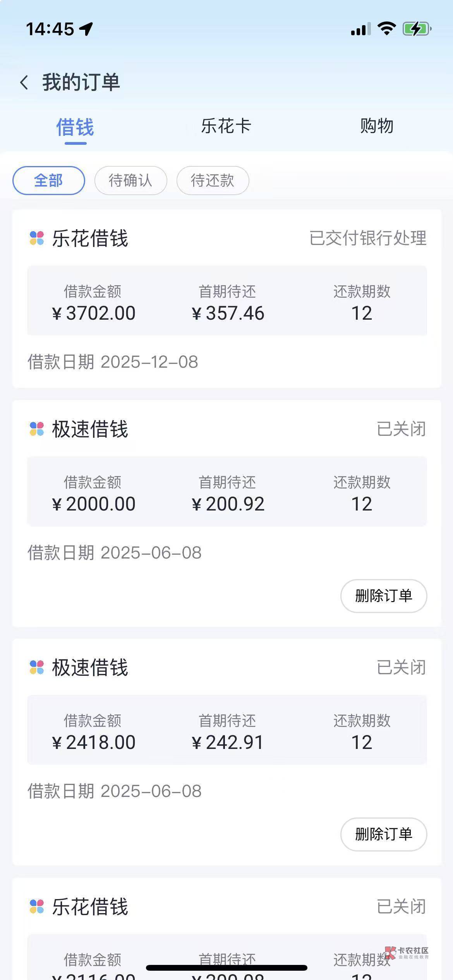
Task: Tap the home indicator bar at the bottom
Action: pos(226,968)
